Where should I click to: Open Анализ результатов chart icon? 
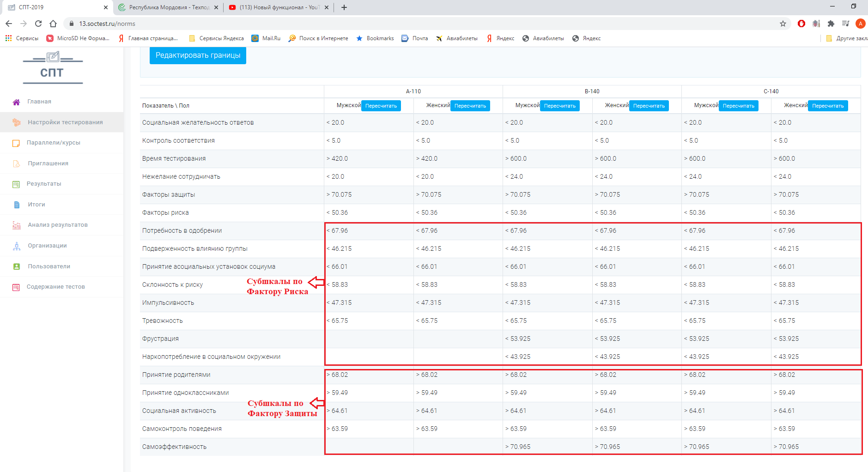[x=16, y=225]
